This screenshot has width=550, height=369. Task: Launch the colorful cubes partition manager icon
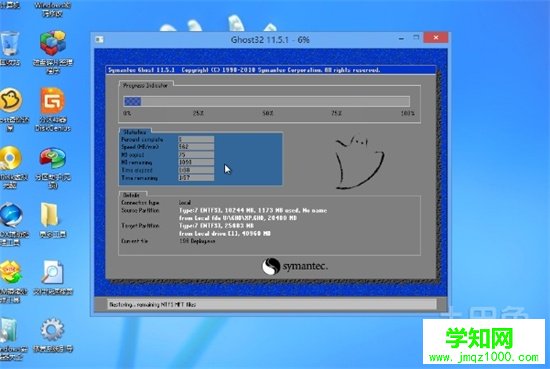[53, 43]
